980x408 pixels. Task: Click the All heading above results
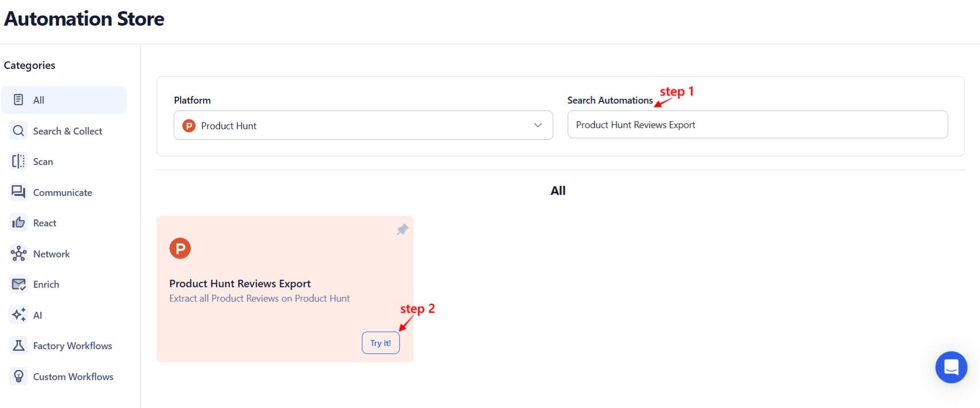click(x=558, y=190)
